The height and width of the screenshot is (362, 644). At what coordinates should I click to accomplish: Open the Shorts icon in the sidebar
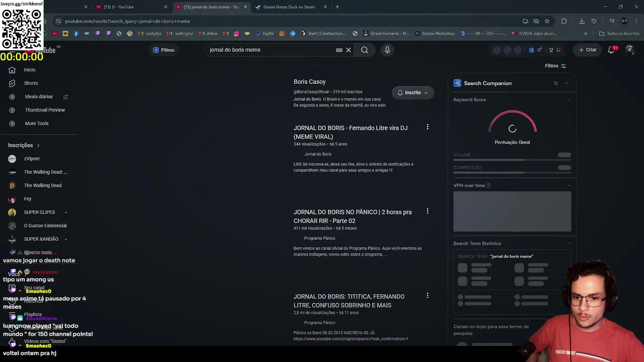click(12, 83)
